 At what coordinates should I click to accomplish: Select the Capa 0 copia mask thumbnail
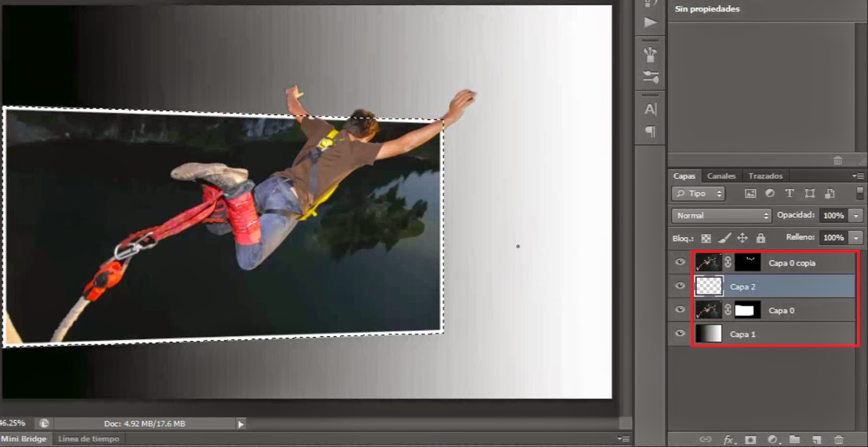[x=748, y=263]
